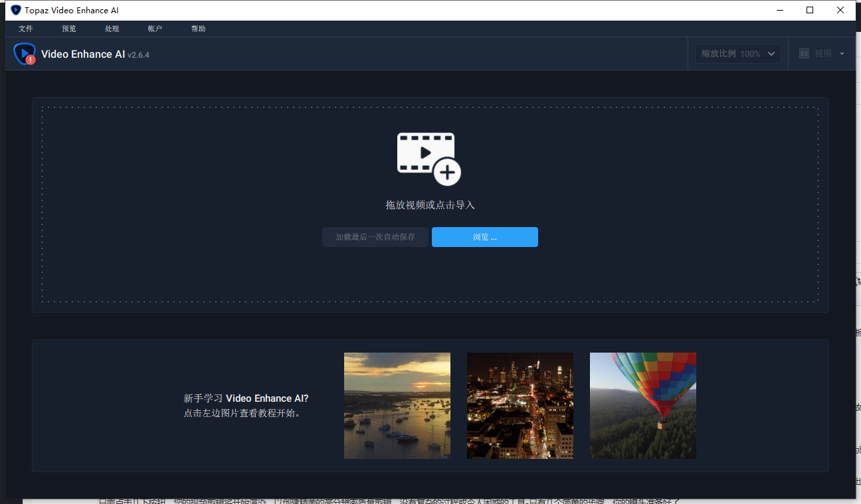Expand the 缩放比例 100% dropdown

click(738, 54)
